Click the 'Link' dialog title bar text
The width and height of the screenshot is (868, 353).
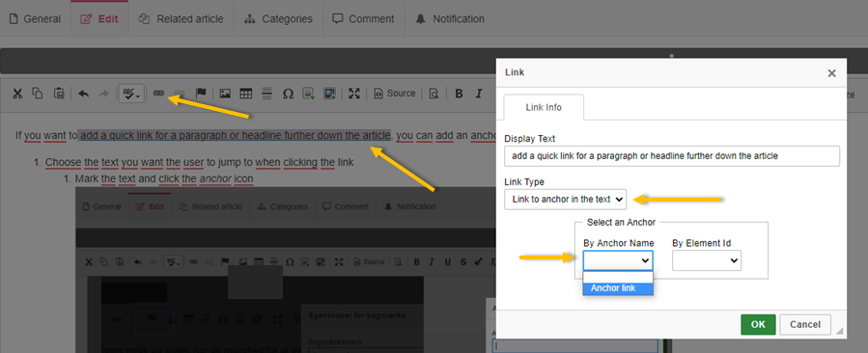coord(515,72)
